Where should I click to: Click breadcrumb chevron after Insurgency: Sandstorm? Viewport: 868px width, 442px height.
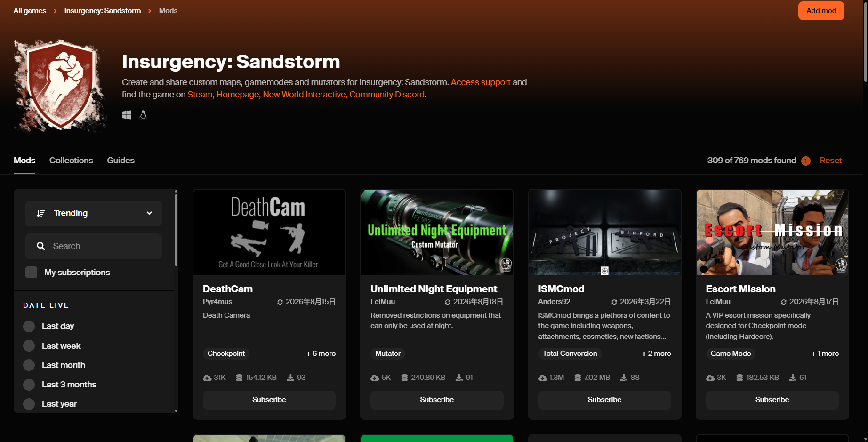[x=150, y=11]
